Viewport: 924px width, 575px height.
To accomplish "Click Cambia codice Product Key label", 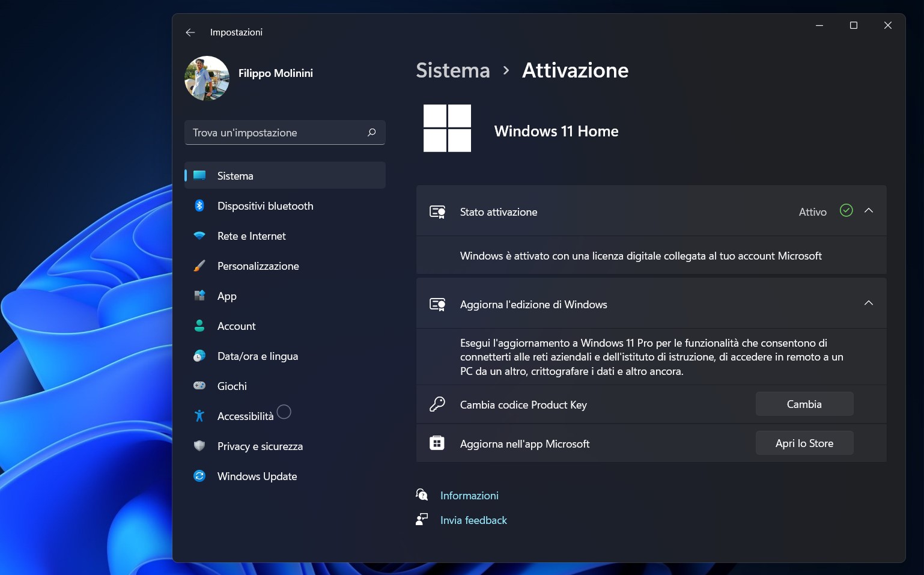I will (x=523, y=405).
